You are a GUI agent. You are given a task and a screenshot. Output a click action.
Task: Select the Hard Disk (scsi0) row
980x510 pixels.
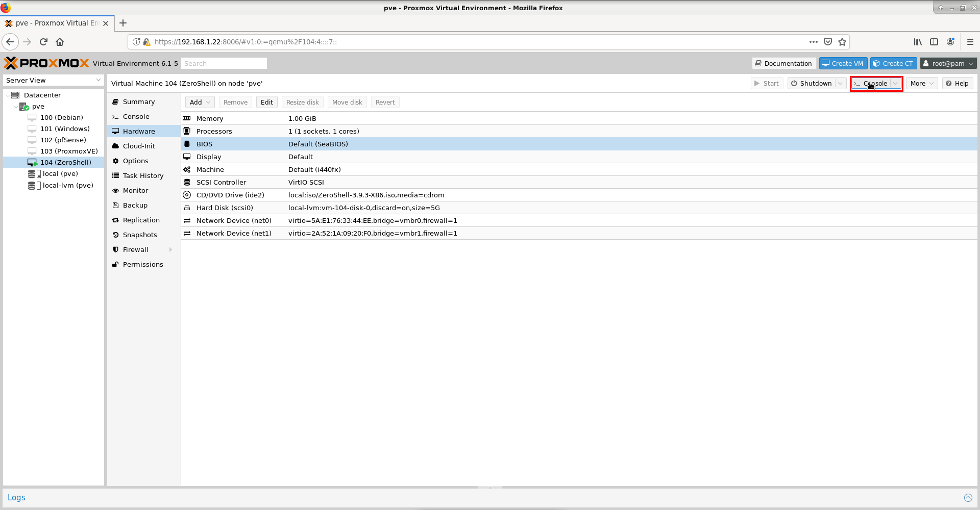579,208
